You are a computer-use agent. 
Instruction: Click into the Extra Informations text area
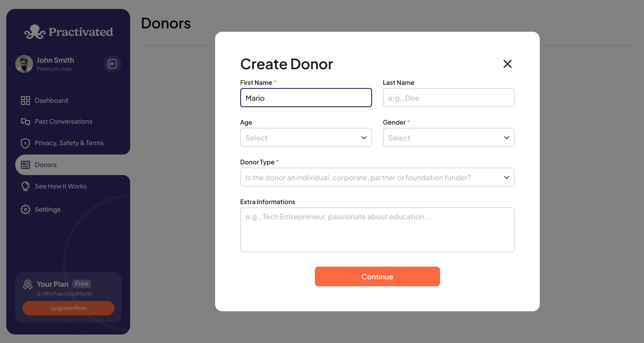(x=377, y=230)
